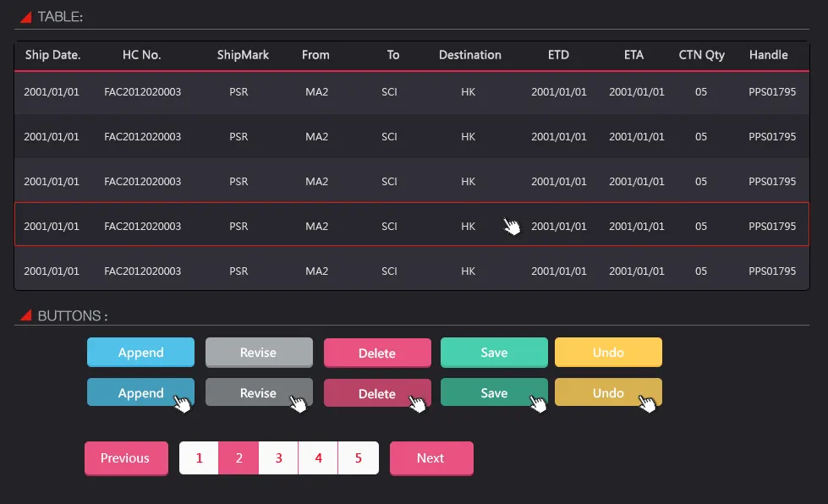The height and width of the screenshot is (504, 828).
Task: Click the bright yellow Undo button
Action: pos(608,352)
